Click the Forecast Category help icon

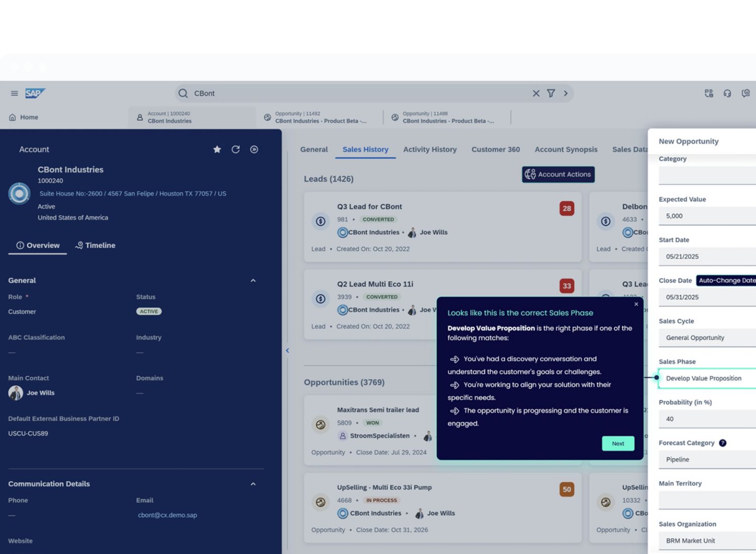click(722, 443)
